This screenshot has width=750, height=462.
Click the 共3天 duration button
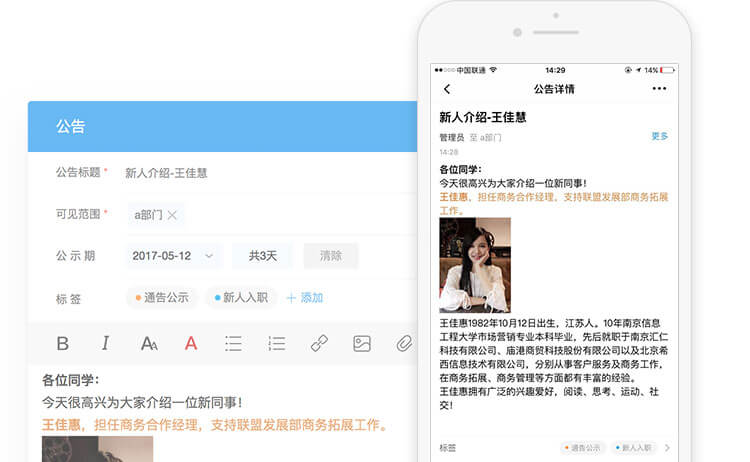pyautogui.click(x=262, y=256)
